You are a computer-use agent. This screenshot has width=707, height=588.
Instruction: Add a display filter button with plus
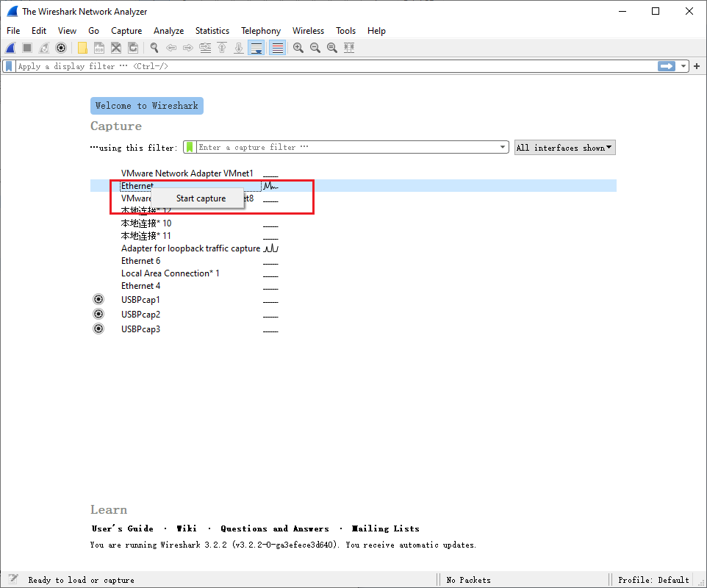(697, 66)
